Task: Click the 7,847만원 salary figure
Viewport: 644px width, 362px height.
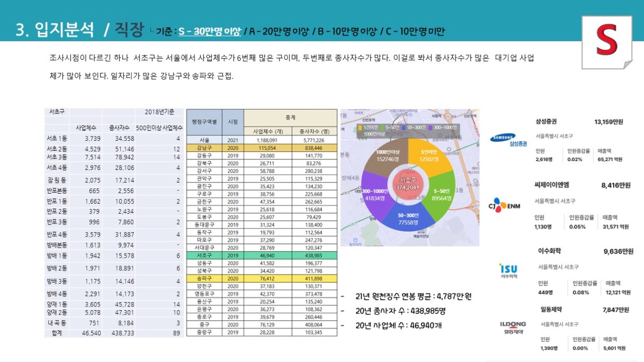Action: pyautogui.click(x=615, y=310)
